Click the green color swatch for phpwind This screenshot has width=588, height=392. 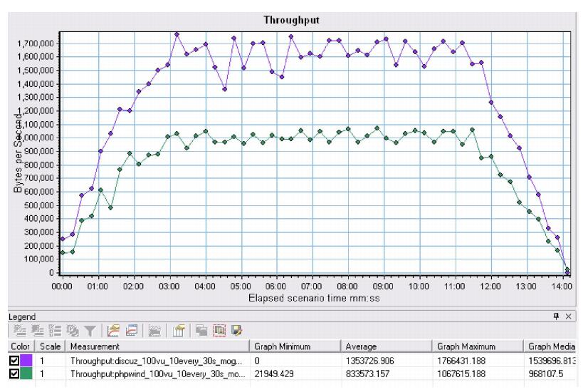click(26, 373)
